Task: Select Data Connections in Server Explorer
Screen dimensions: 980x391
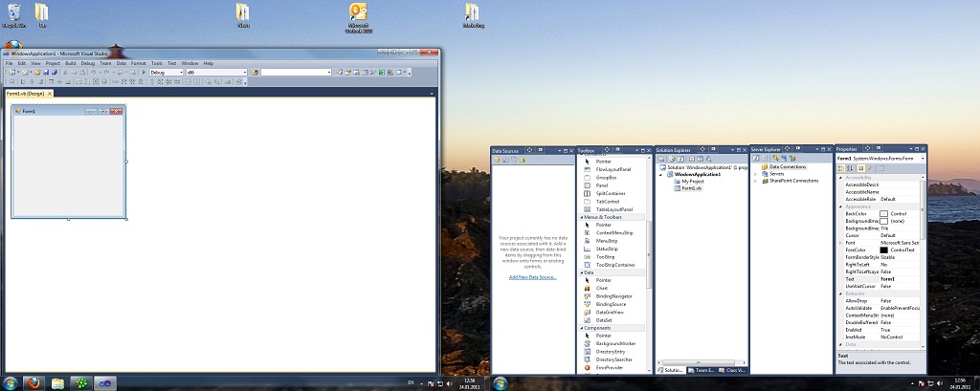Action: [x=783, y=166]
